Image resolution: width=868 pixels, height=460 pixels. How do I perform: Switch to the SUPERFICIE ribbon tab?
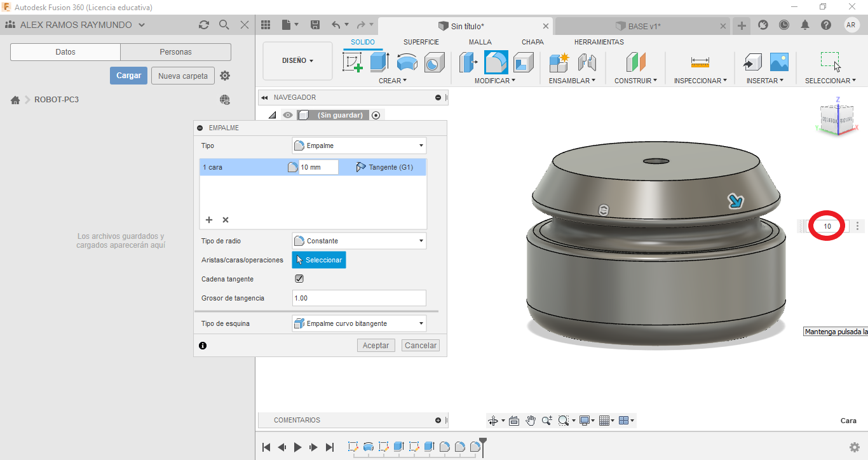tap(421, 42)
